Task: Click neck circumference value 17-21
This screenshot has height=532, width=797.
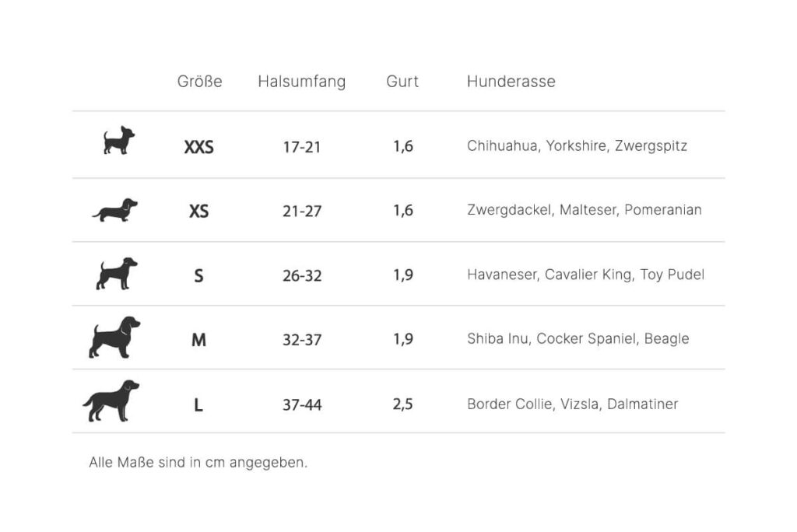Action: (302, 147)
